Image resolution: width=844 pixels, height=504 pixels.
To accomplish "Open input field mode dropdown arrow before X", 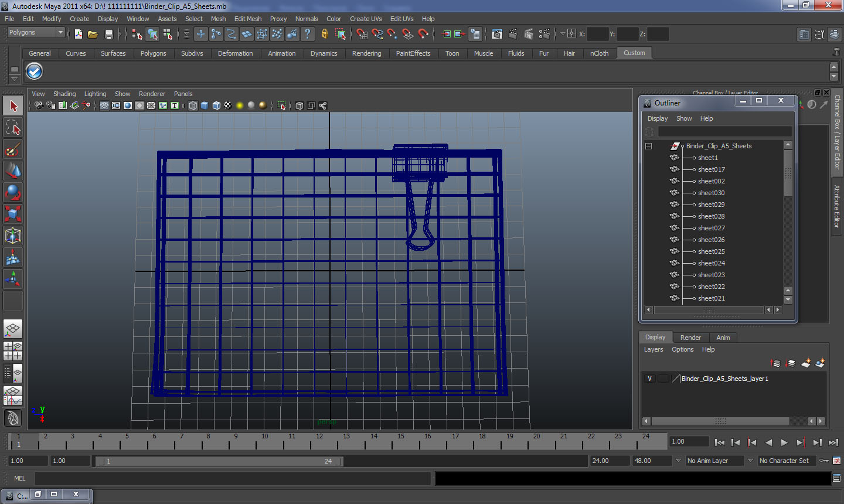I will pos(563,33).
